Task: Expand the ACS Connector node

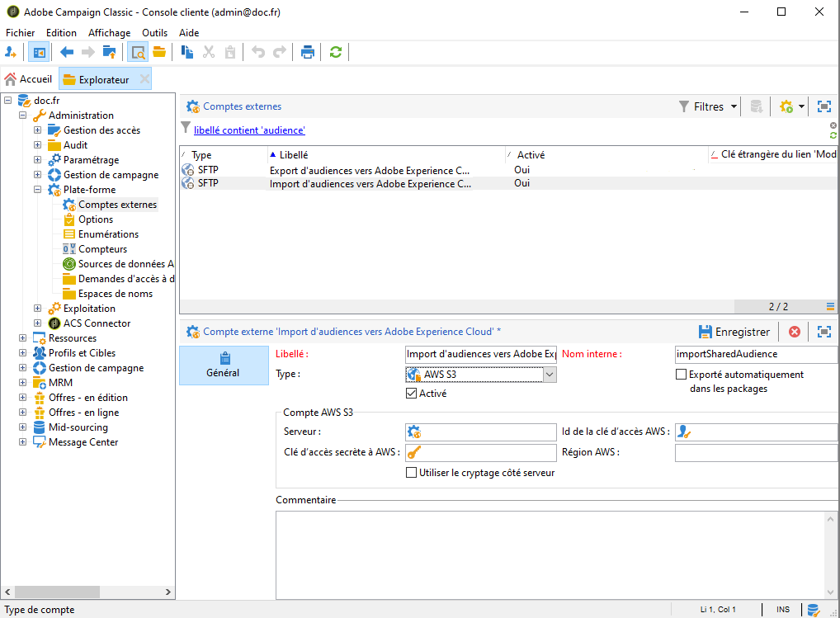Action: point(37,323)
